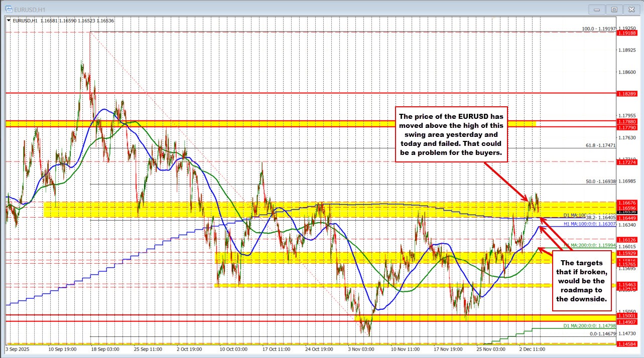Close the EURUSD,H1 chart window
The height and width of the screenshot is (358, 644).
631,9
